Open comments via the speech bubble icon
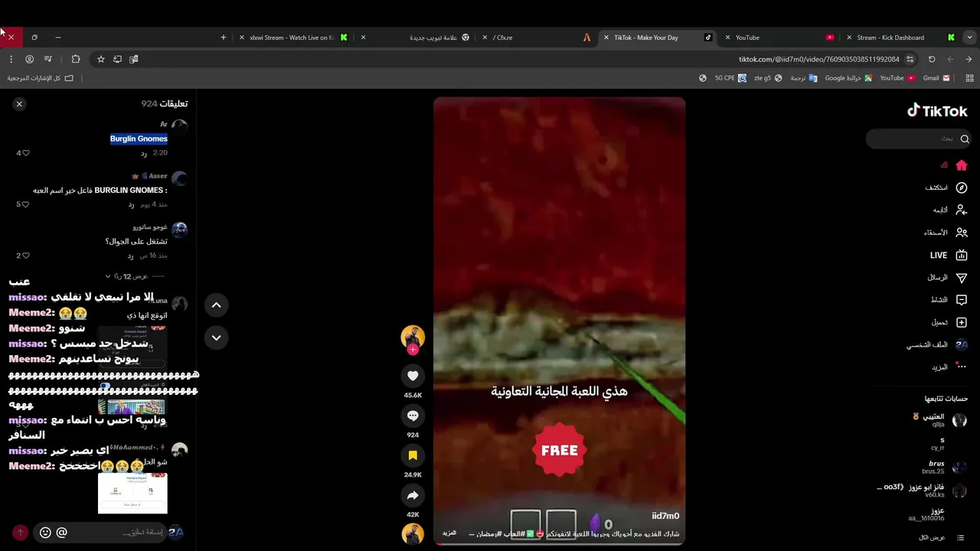This screenshot has width=980, height=551. click(413, 416)
